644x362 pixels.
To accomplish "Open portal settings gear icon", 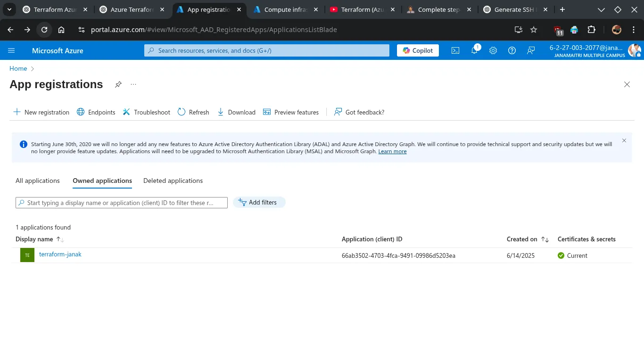I will pyautogui.click(x=493, y=50).
